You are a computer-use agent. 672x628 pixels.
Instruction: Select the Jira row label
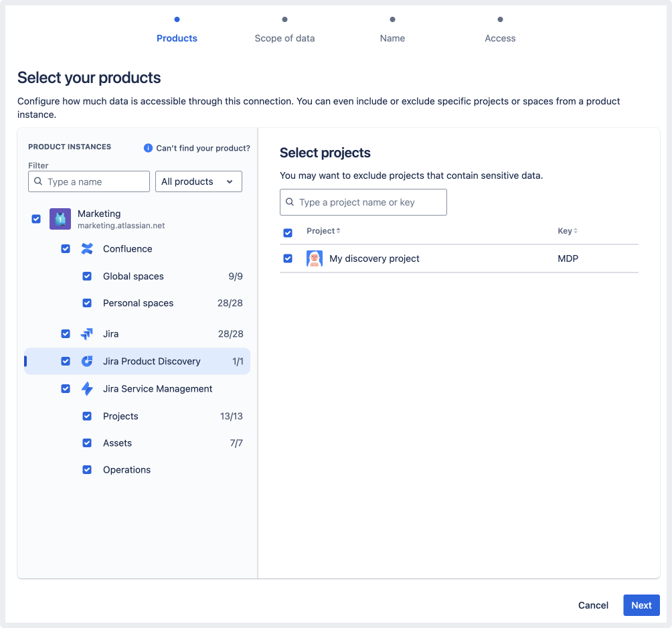pyautogui.click(x=110, y=334)
